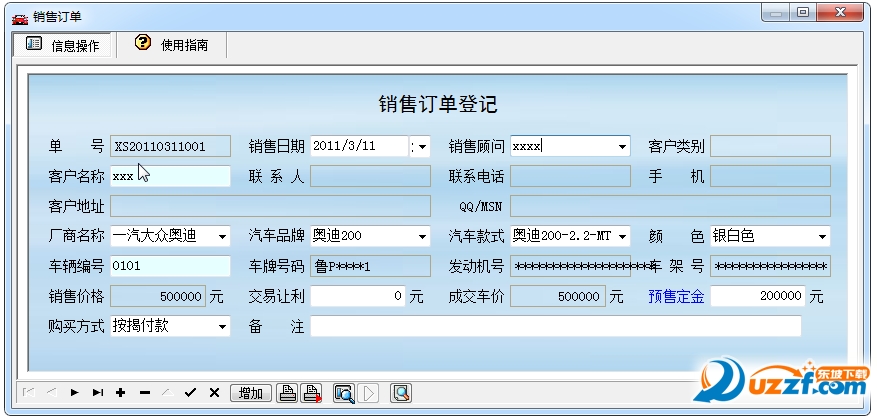Click the 交易让利 input field
877x419 pixels.
(x=358, y=296)
